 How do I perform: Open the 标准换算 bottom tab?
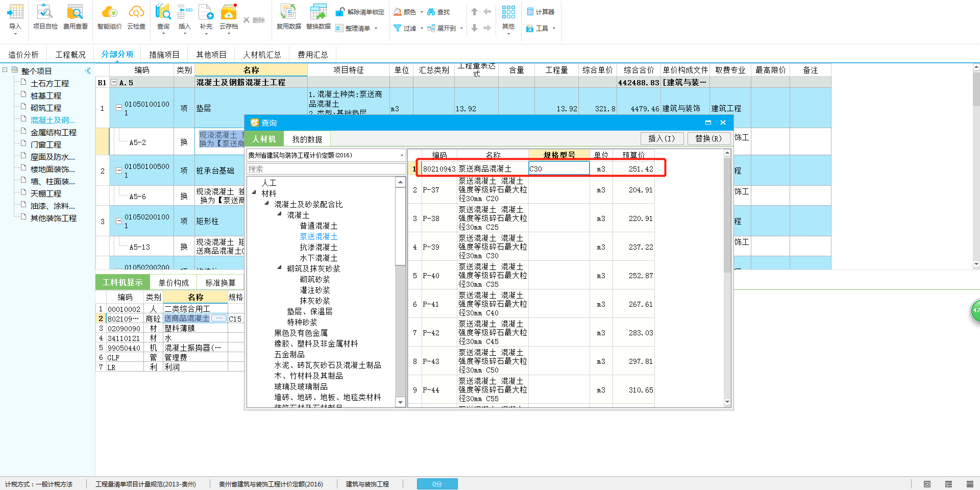220,282
